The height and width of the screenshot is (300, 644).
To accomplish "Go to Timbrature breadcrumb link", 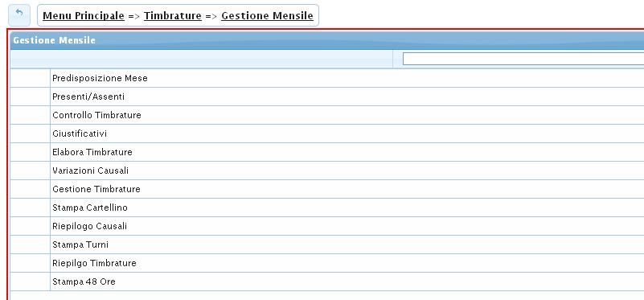I will tap(173, 15).
